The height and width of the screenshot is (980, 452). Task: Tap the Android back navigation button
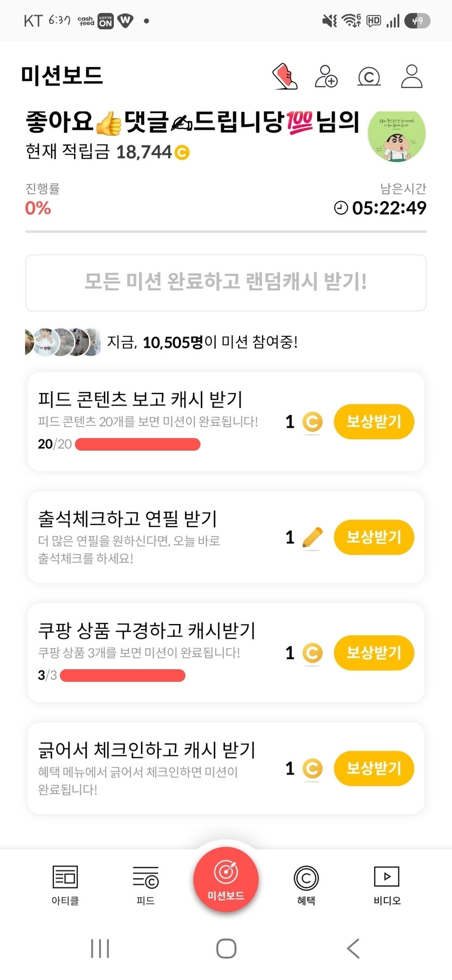[353, 948]
